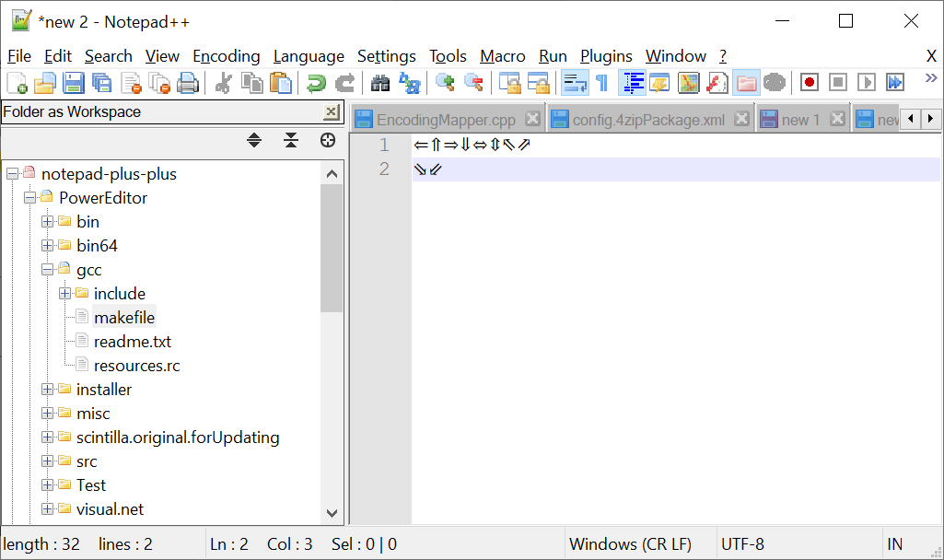Open the Macro menu
The width and height of the screenshot is (944, 560).
[503, 56]
